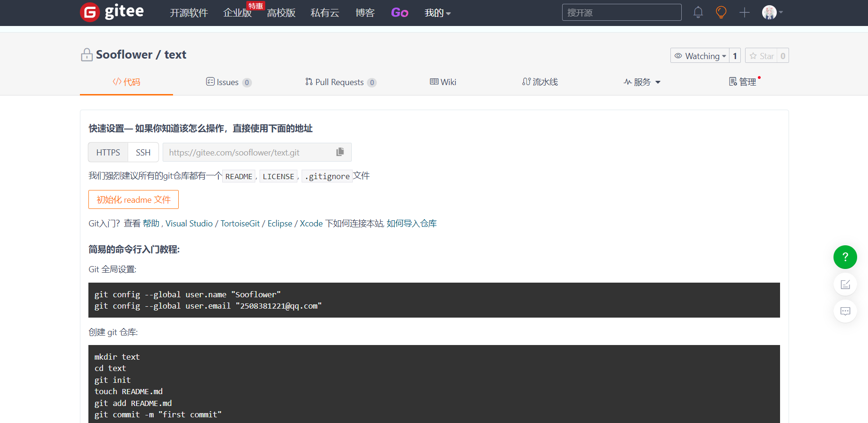Open the 开源软件 menu item
The image size is (868, 423).
point(189,13)
